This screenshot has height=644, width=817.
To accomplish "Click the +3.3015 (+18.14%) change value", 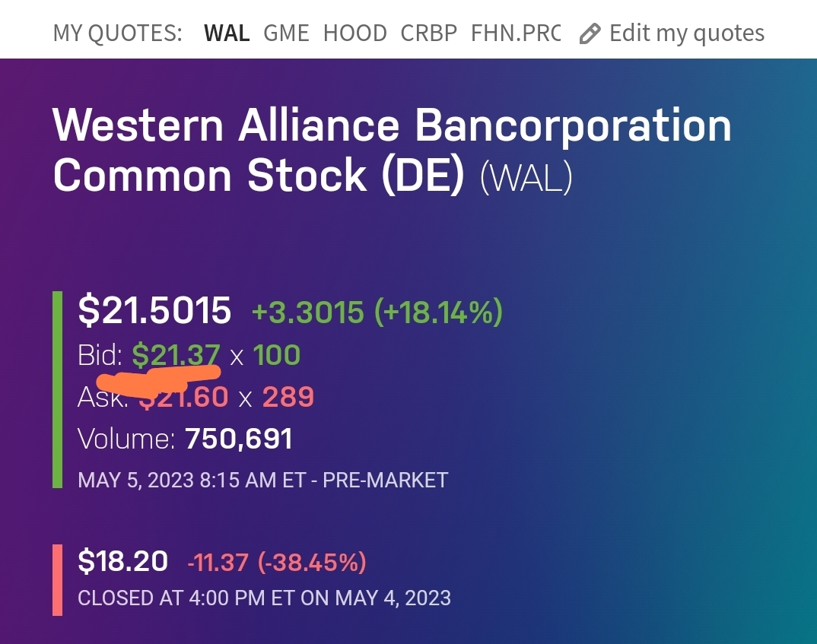I will (377, 312).
